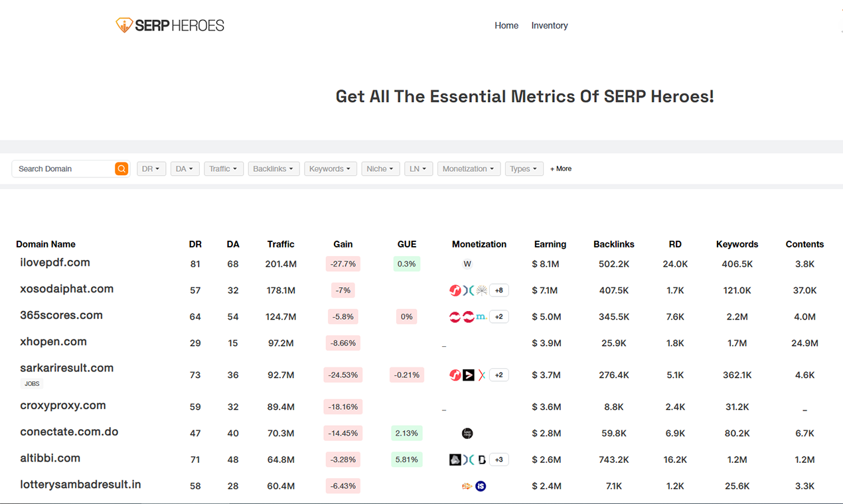Click the $ 8.1M earning value
This screenshot has width=843, height=504.
(x=546, y=264)
